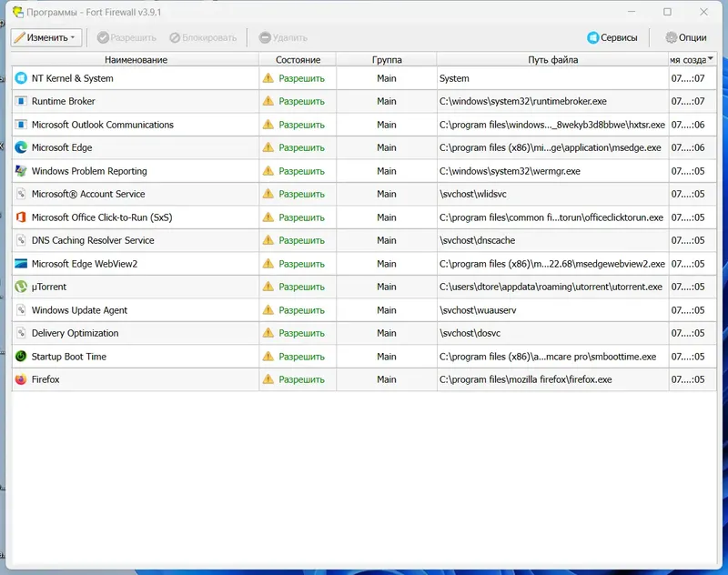
Task: Sort by Группа column header
Action: [x=386, y=59]
